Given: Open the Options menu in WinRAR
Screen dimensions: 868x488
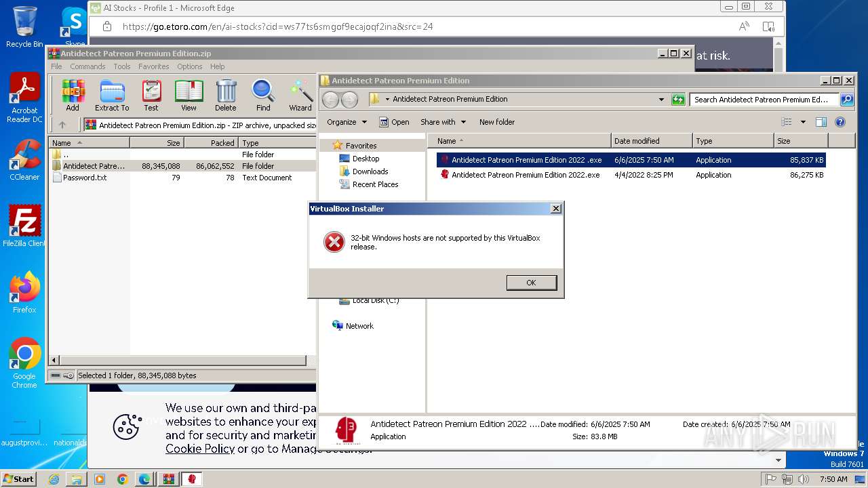Looking at the screenshot, I should pyautogui.click(x=190, y=66).
